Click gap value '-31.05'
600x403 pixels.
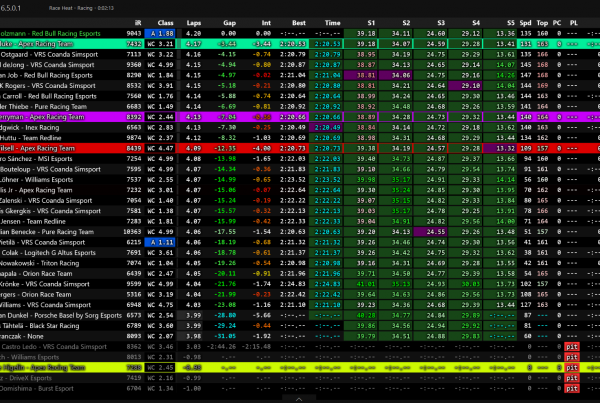point(225,336)
